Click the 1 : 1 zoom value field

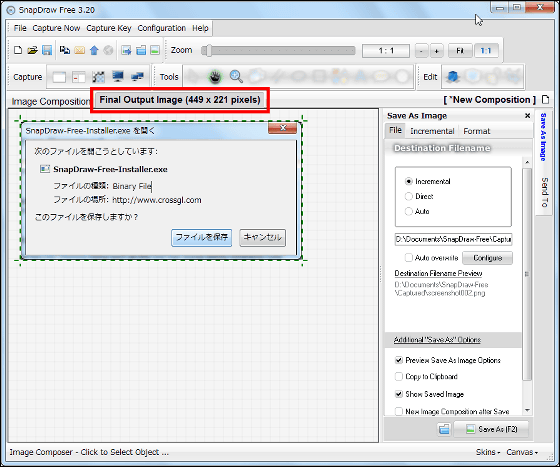[x=386, y=51]
